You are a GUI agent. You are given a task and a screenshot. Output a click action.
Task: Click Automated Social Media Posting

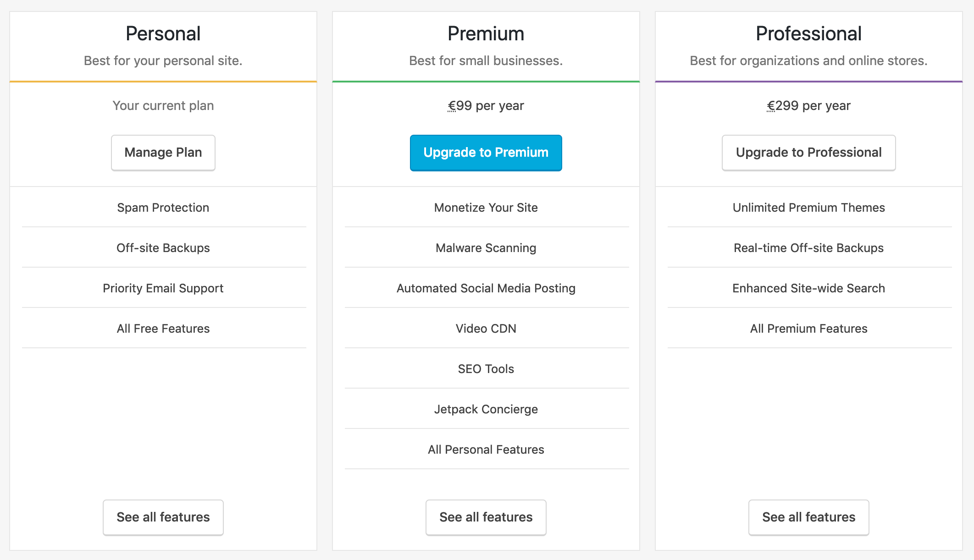[486, 288]
